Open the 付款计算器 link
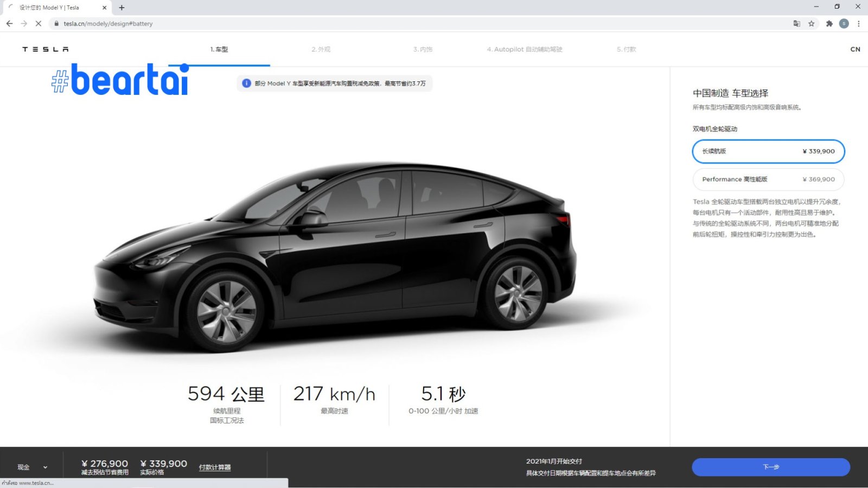868x488 pixels. [215, 467]
